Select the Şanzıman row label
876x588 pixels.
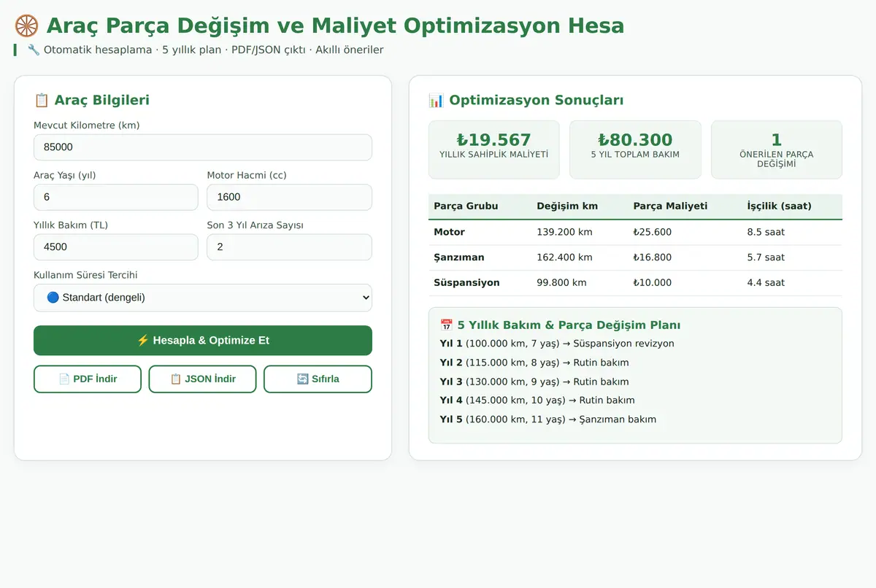pyautogui.click(x=458, y=258)
